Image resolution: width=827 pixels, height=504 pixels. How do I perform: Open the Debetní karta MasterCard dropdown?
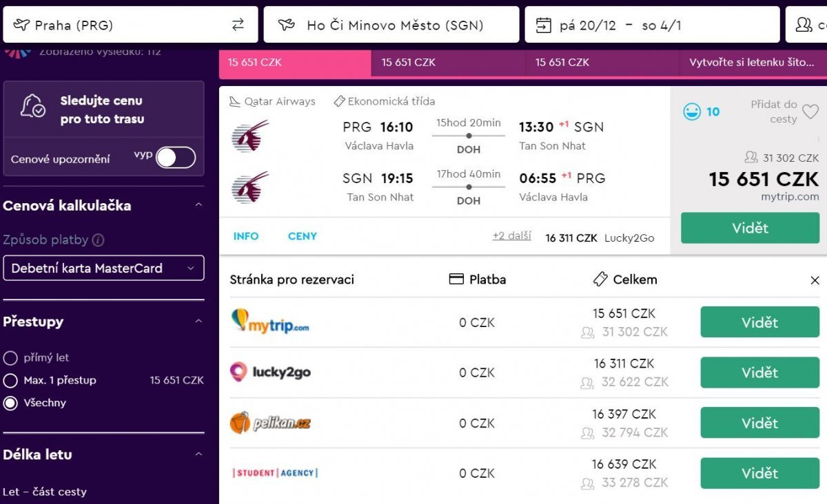pos(103,269)
